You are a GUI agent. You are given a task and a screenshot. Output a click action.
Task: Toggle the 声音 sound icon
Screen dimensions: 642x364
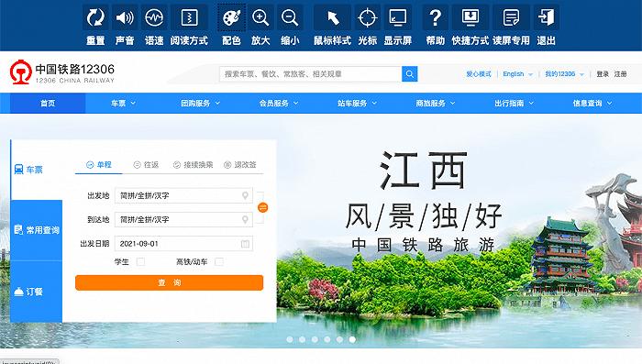125,17
